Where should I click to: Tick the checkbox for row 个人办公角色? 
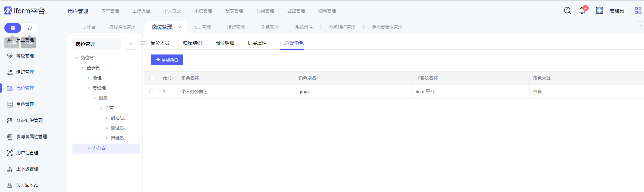tap(152, 92)
